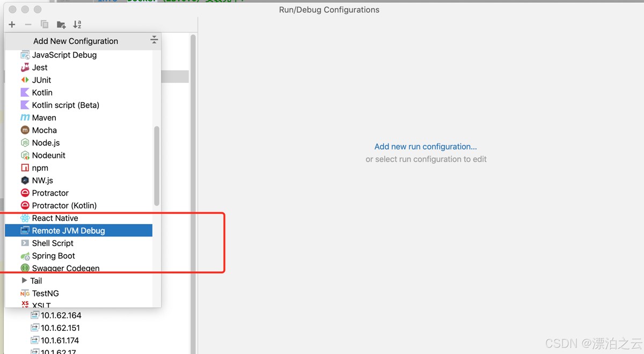Choose the Spring Boot leaf icon

pos(25,256)
